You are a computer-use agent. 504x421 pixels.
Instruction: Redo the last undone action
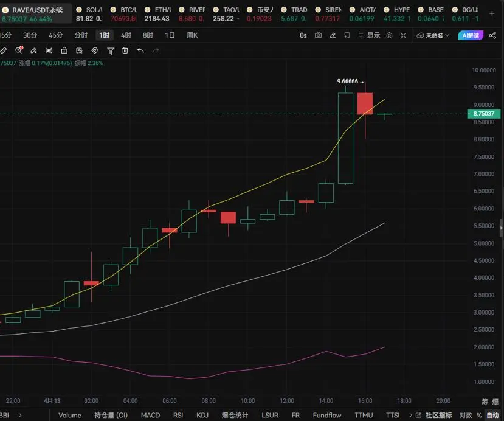click(x=156, y=50)
